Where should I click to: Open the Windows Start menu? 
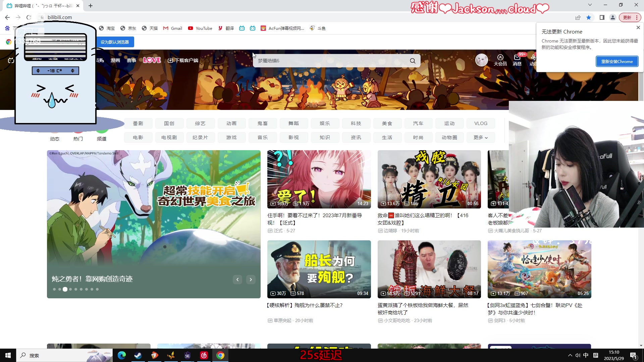[8, 355]
